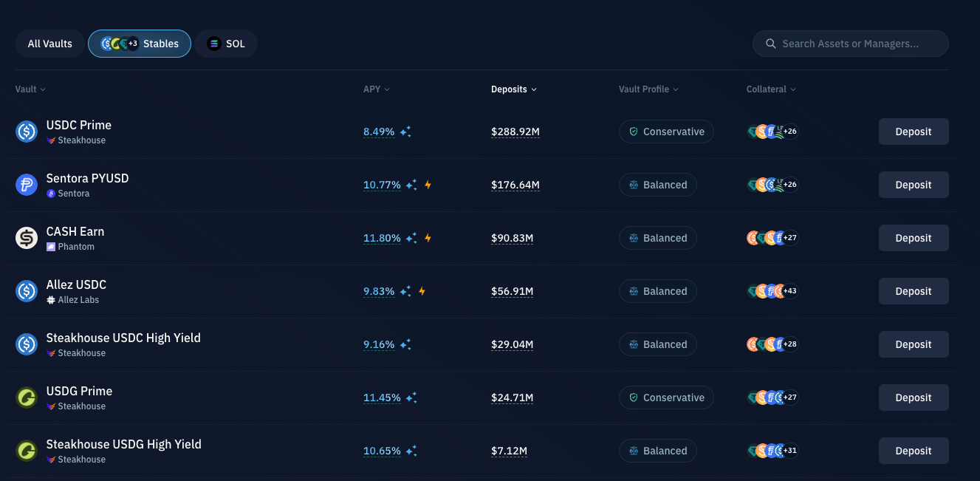Screen dimensions: 980x481
Task: Deposit into the Sentora PYUSD vault
Action: click(914, 185)
